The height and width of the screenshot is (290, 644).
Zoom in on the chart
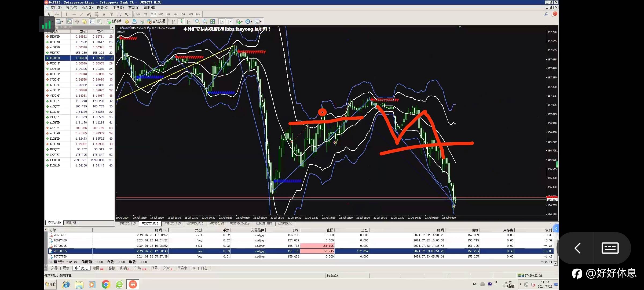(x=197, y=21)
